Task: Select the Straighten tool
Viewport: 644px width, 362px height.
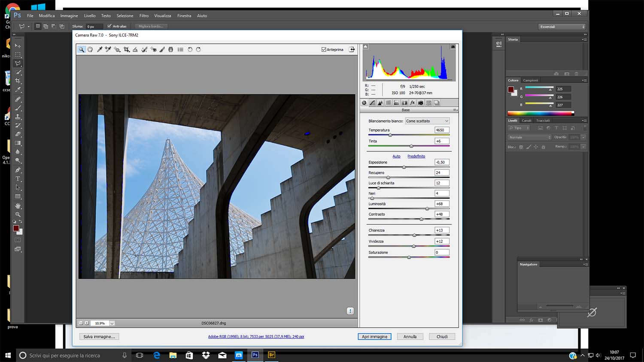Action: click(135, 49)
